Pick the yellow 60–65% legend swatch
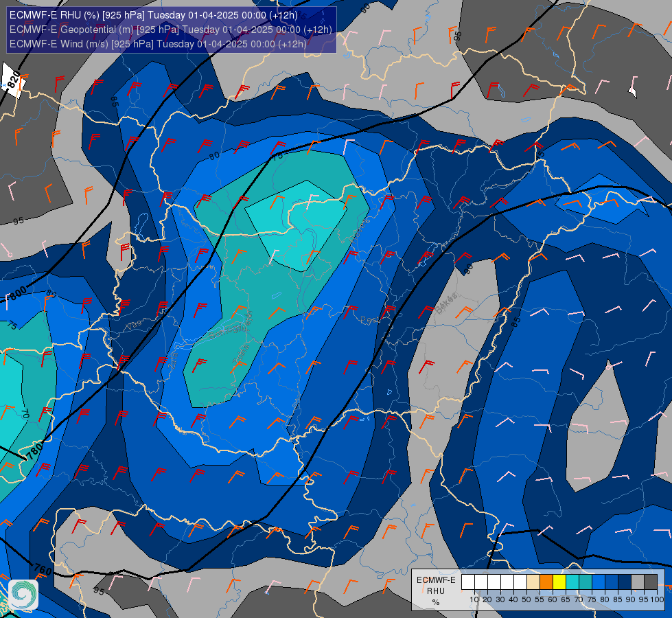Image resolution: width=672 pixels, height=618 pixels. [x=559, y=582]
